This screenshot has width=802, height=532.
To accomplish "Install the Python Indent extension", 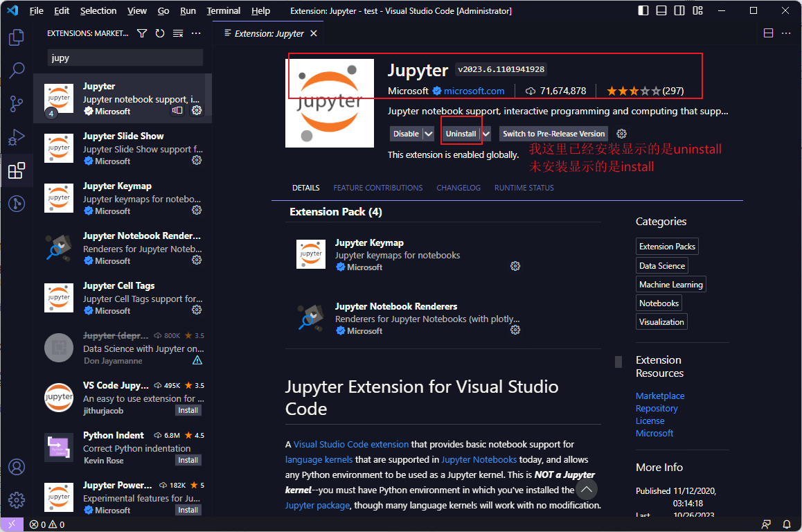I will tap(188, 460).
